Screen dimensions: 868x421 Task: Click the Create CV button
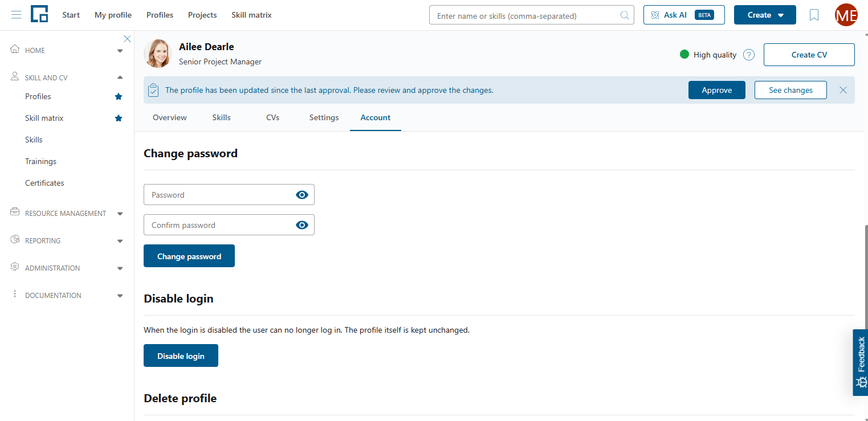click(x=809, y=55)
